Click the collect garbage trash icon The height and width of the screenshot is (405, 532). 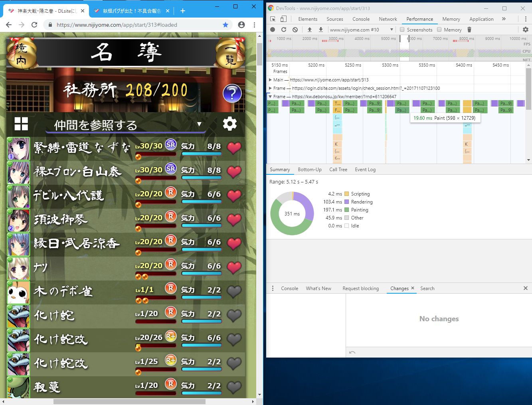click(x=469, y=30)
